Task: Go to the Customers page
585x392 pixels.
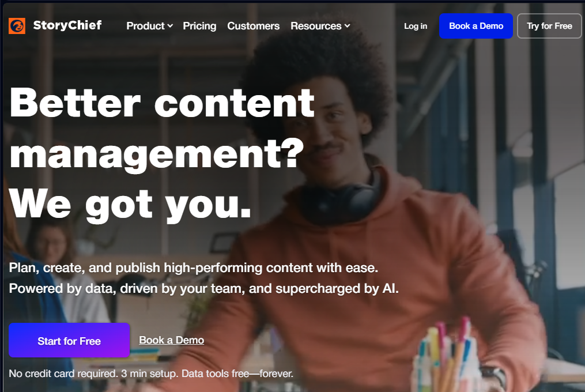Action: [x=254, y=26]
